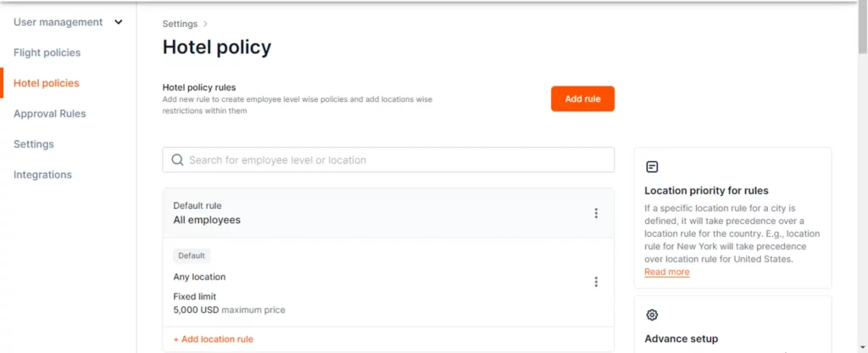868x353 pixels.
Task: Go to Flight policies
Action: point(47,53)
